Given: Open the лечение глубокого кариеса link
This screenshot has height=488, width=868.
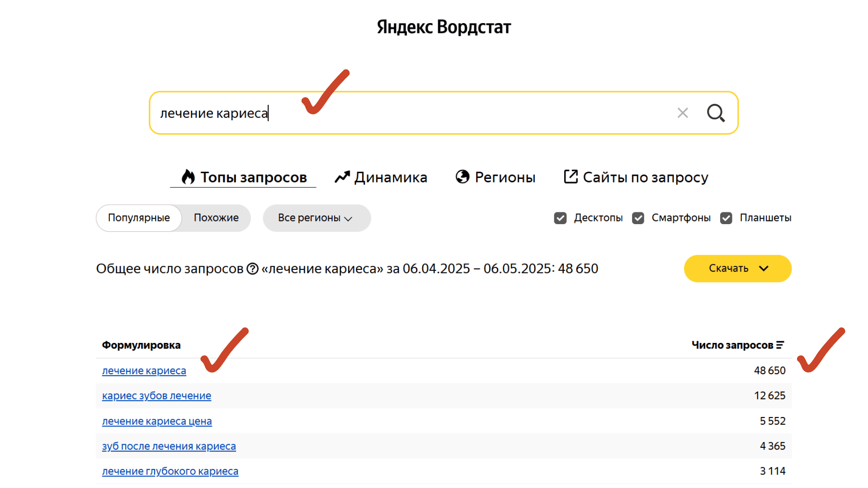Looking at the screenshot, I should 170,471.
